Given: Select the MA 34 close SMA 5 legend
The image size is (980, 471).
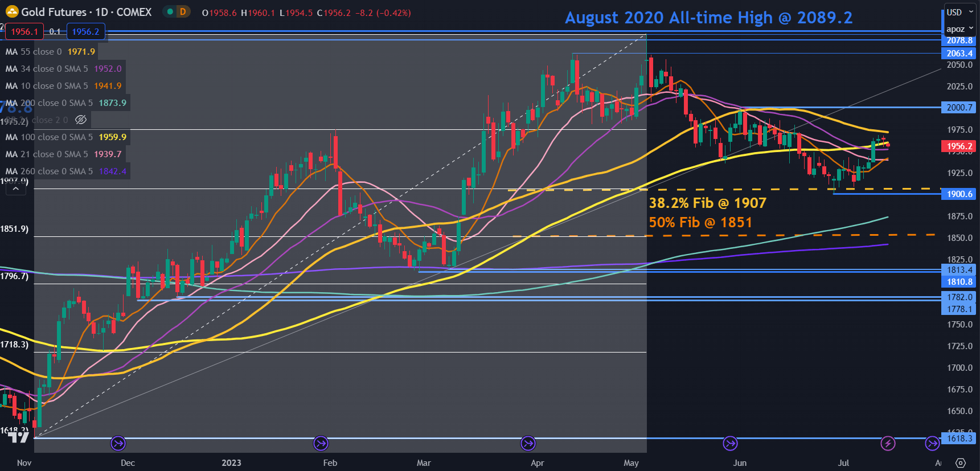Looking at the screenshot, I should coord(63,69).
